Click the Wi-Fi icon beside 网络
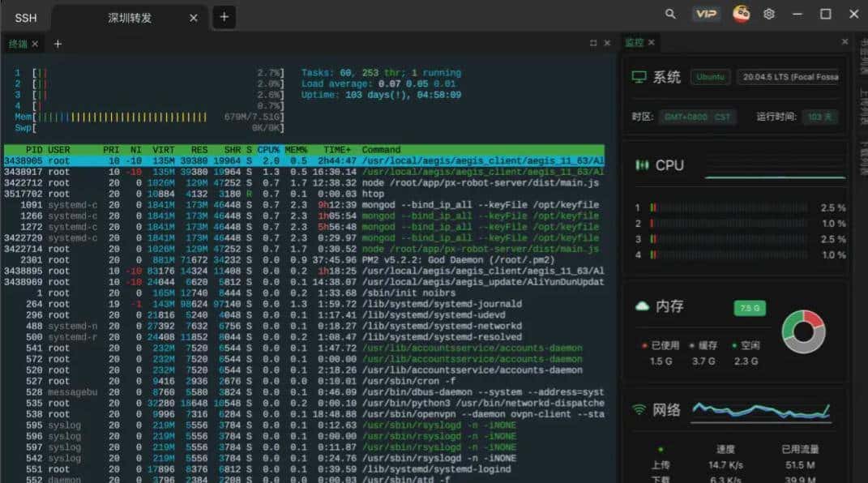868x483 pixels. pyautogui.click(x=640, y=409)
